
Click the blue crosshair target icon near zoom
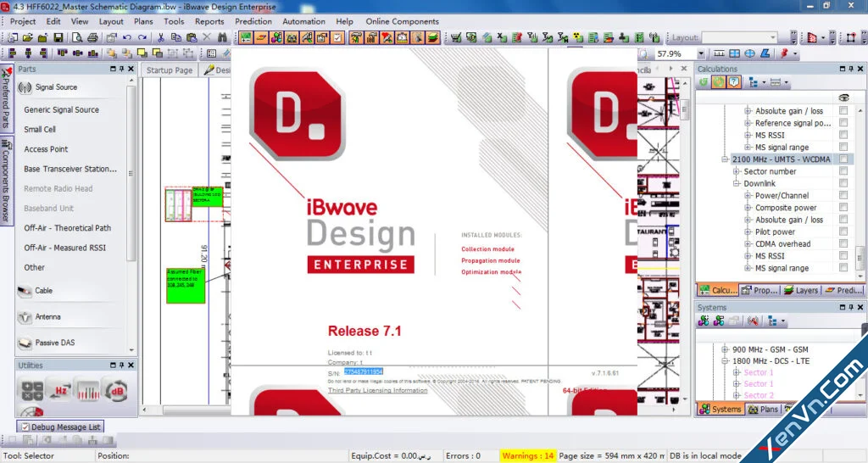(749, 53)
